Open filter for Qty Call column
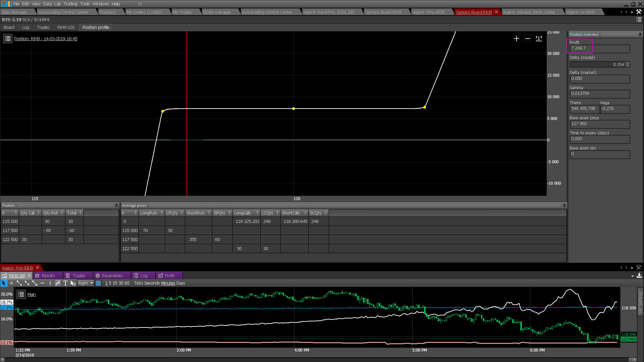 [39, 213]
